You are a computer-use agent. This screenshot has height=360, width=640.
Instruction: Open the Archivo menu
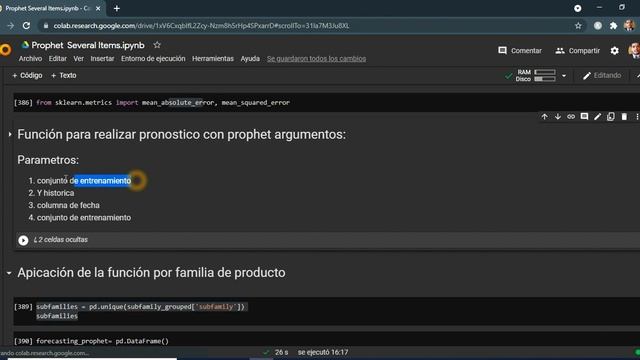click(x=30, y=59)
